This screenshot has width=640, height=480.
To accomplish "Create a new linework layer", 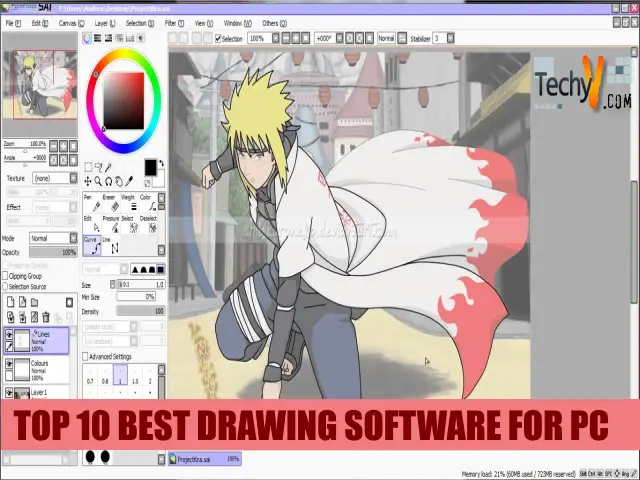I will click(x=22, y=302).
